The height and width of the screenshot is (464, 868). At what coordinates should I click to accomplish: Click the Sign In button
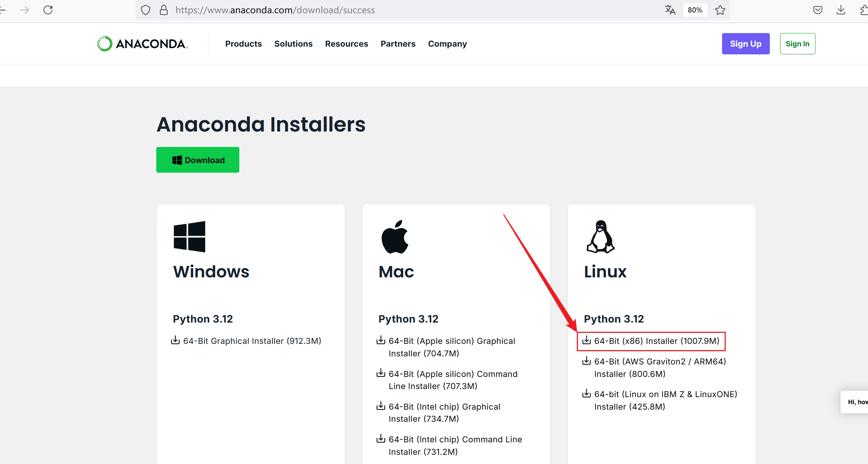[x=797, y=44]
